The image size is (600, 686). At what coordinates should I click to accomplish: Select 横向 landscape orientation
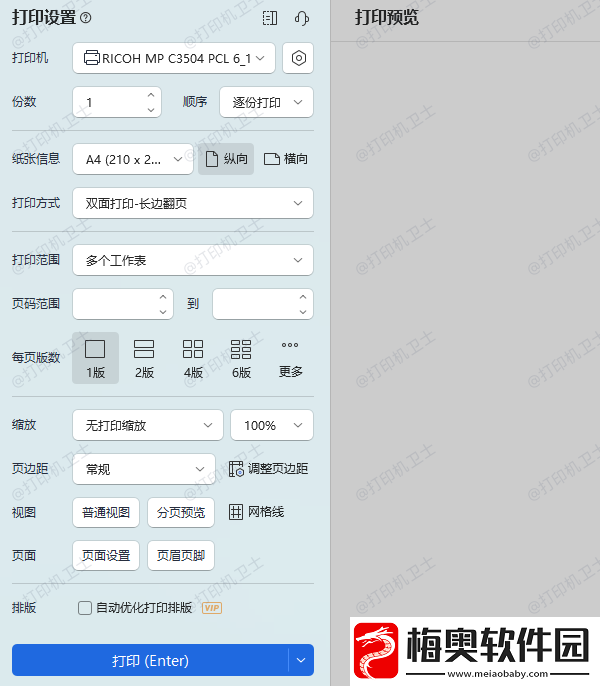pyautogui.click(x=286, y=159)
